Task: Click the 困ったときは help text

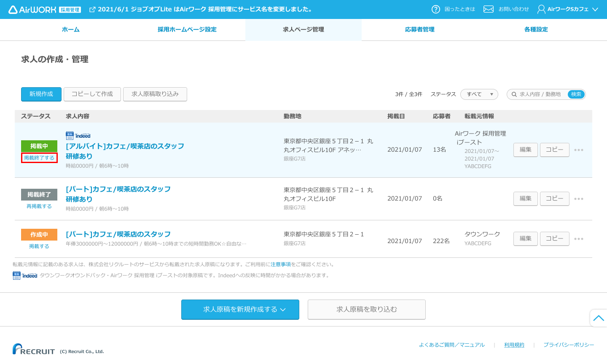Action: point(460,9)
